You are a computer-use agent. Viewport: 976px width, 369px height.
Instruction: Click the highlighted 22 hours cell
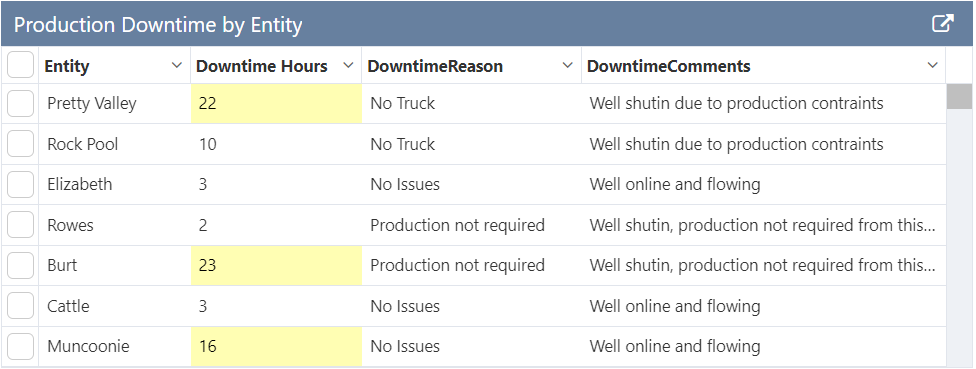click(x=276, y=103)
